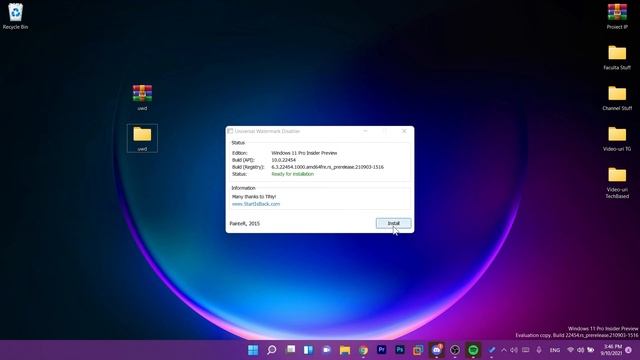
Task: Click the Build (Registry) version string
Action: [327, 167]
